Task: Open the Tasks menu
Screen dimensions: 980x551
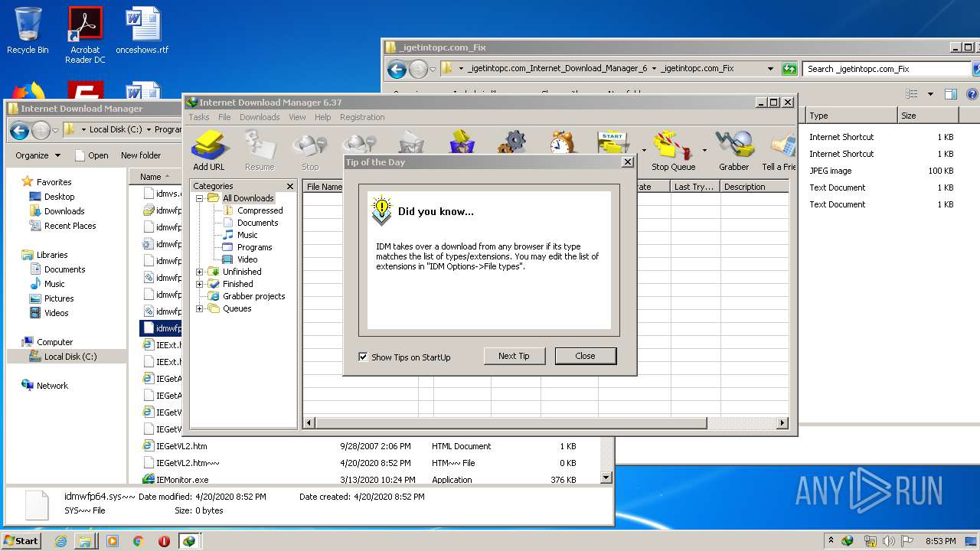Action: (x=199, y=117)
